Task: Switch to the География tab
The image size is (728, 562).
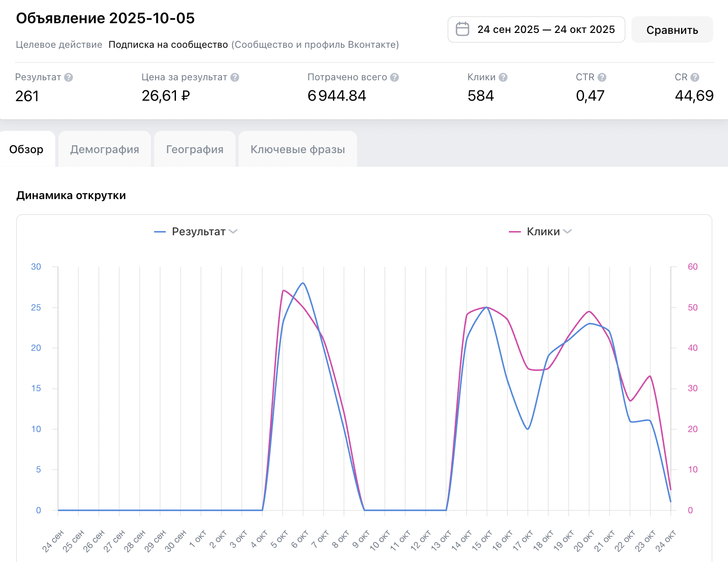Action: click(195, 149)
